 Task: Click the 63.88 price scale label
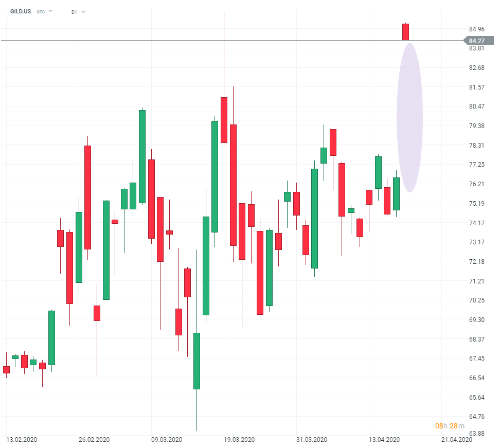[x=477, y=433]
